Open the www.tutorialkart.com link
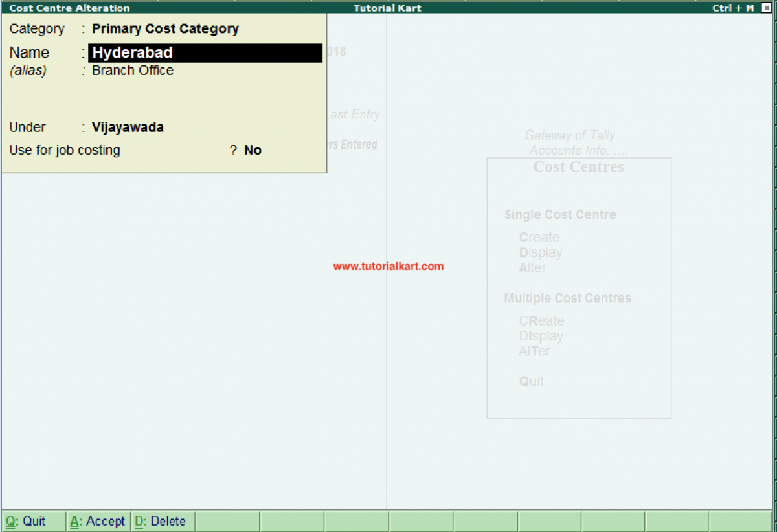This screenshot has width=777, height=532. click(x=388, y=265)
